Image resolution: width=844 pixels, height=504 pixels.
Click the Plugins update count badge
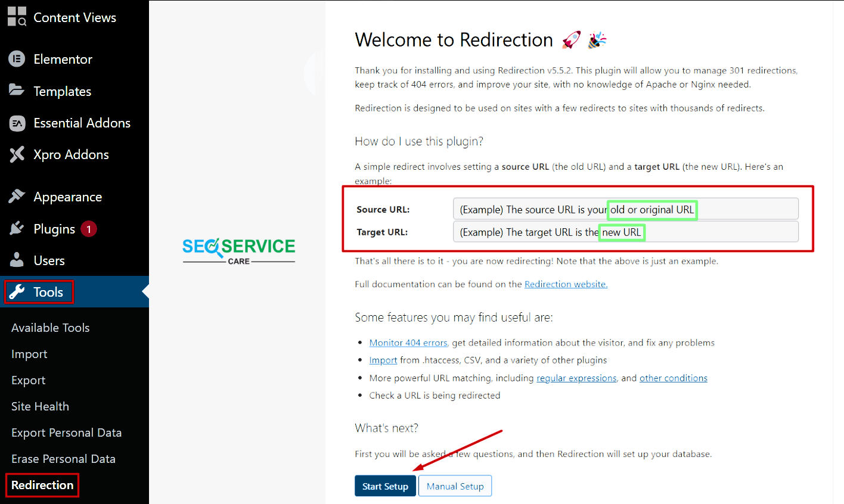89,228
